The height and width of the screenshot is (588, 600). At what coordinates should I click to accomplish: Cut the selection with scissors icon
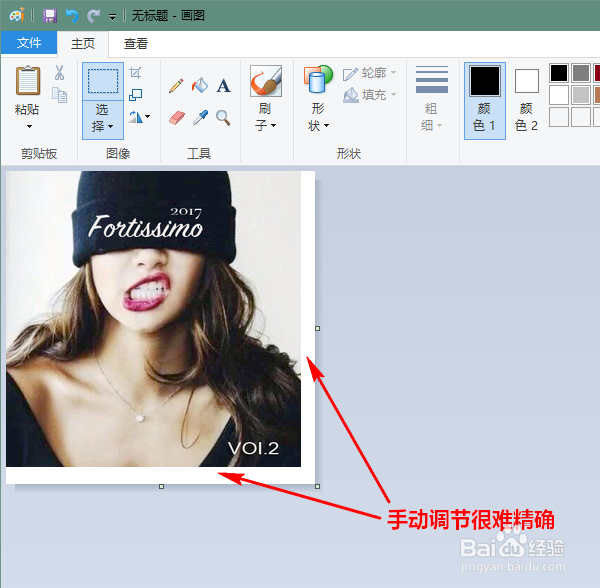(x=59, y=73)
